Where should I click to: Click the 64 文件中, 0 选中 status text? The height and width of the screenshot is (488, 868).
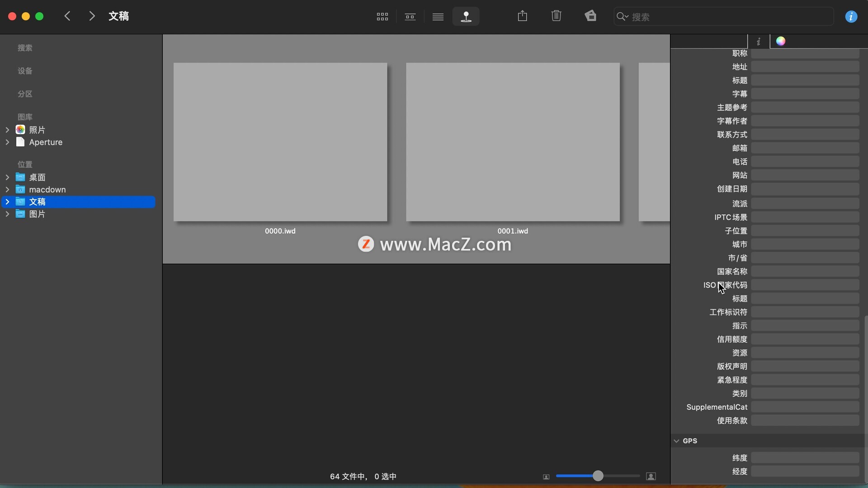363,476
